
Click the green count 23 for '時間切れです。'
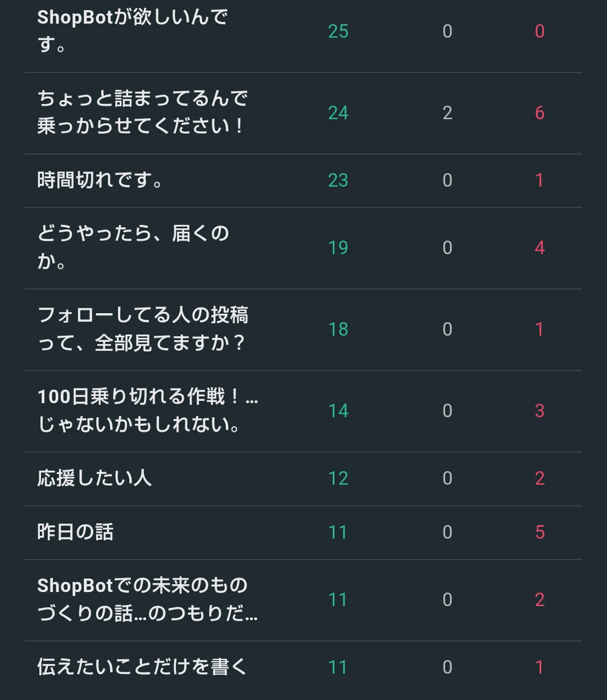pos(338,180)
